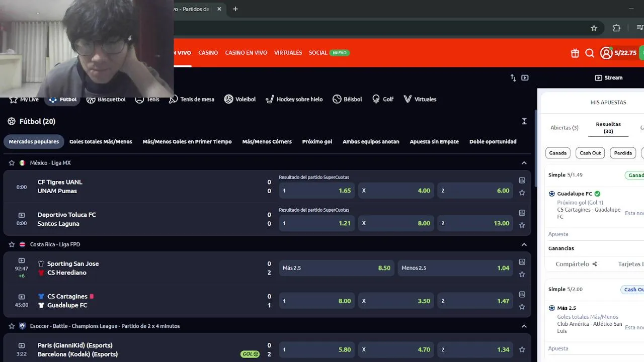Open Resueltas (30) bets tab
The image size is (644, 362).
(x=608, y=128)
